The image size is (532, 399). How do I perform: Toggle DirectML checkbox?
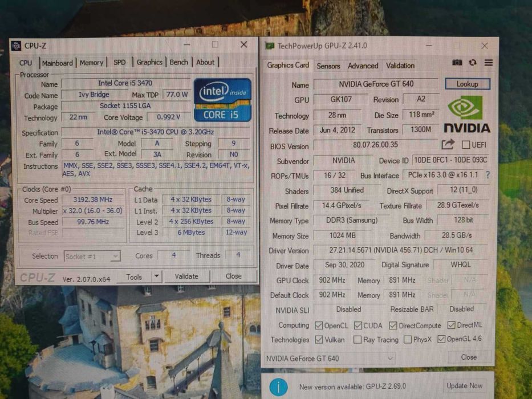451,325
